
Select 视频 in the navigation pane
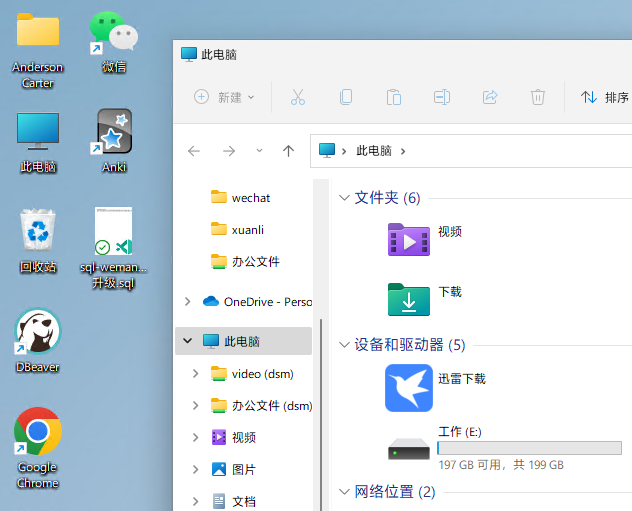pyautogui.click(x=234, y=437)
